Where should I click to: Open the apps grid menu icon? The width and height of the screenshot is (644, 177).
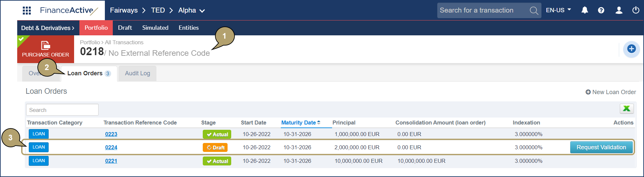[26, 11]
